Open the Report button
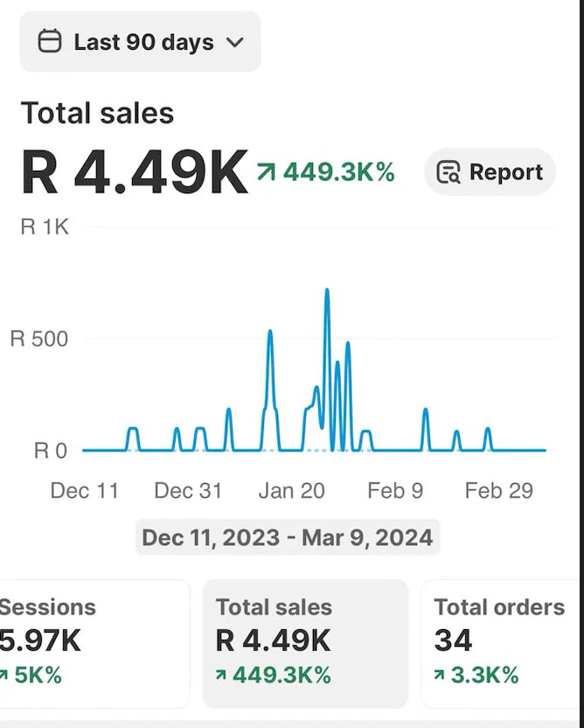Viewport: 584px width, 728px height. click(x=490, y=172)
